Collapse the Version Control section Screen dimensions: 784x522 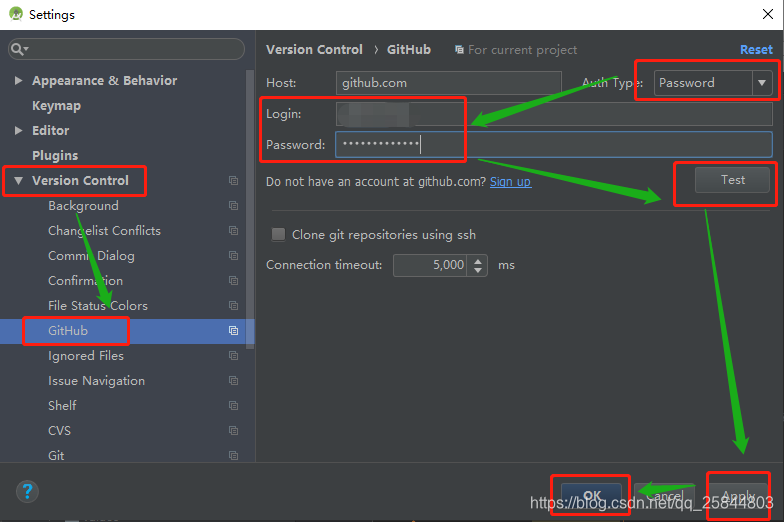click(18, 180)
